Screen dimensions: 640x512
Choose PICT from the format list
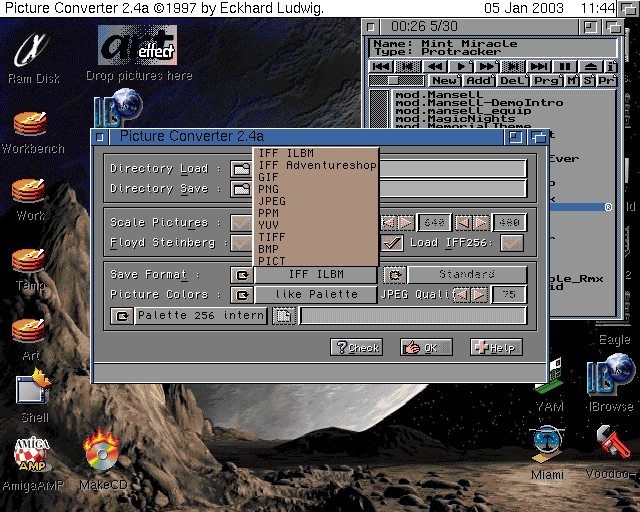(x=316, y=261)
